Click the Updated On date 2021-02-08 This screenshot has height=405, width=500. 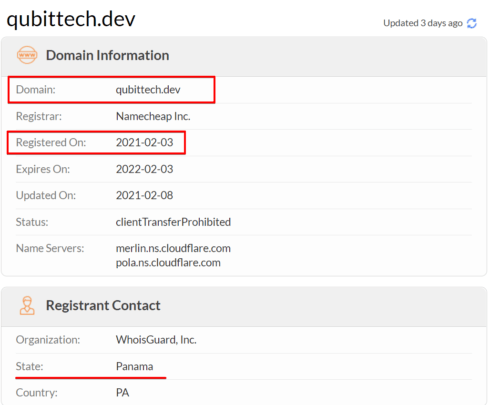click(x=144, y=195)
